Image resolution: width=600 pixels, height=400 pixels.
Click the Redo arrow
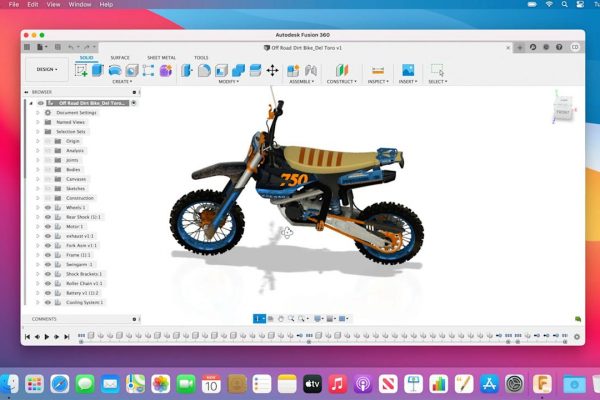click(x=87, y=47)
